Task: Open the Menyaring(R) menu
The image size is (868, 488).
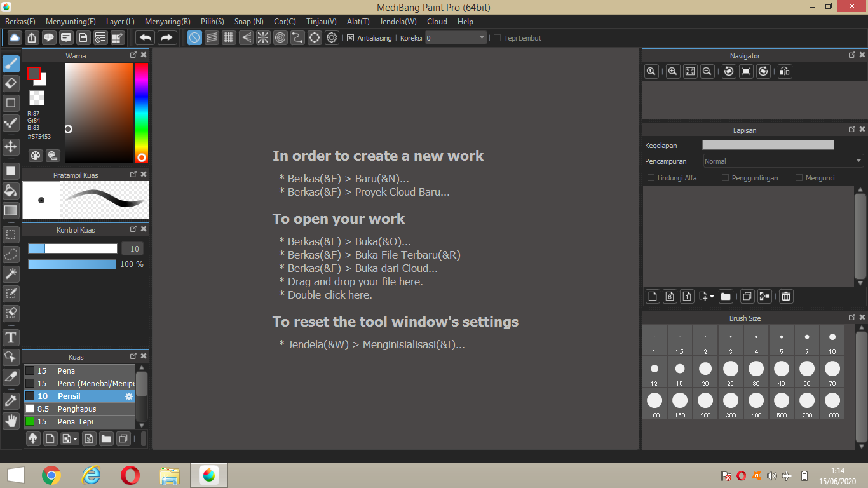Action: point(168,22)
